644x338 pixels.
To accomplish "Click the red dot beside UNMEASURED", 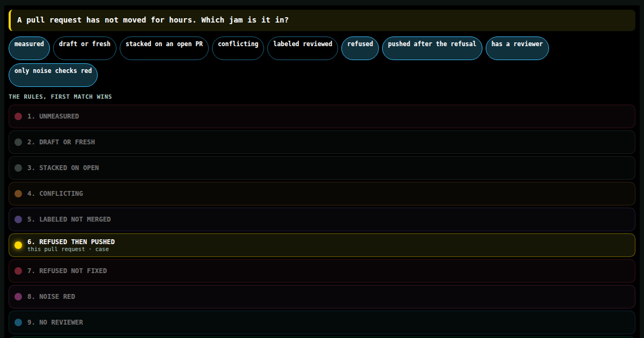I will pos(18,116).
